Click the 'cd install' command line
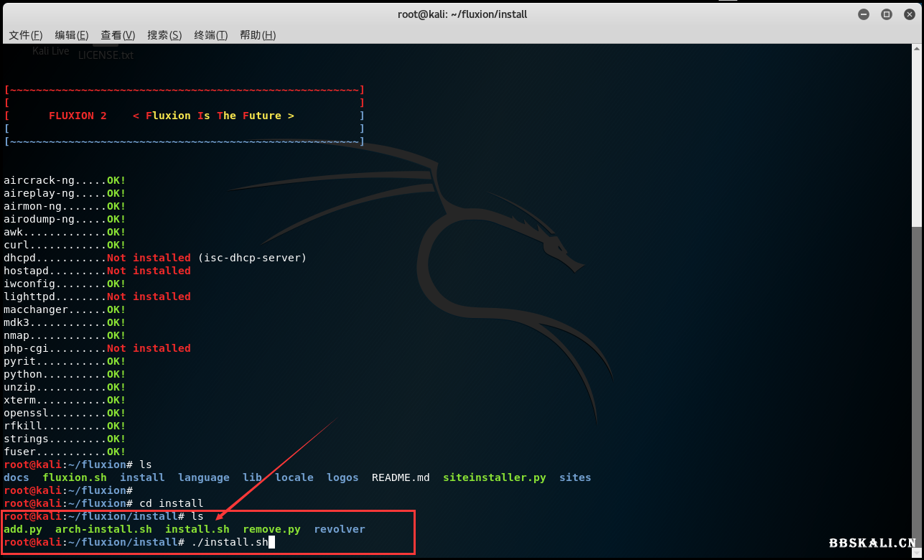The width and height of the screenshot is (924, 560). click(x=103, y=503)
